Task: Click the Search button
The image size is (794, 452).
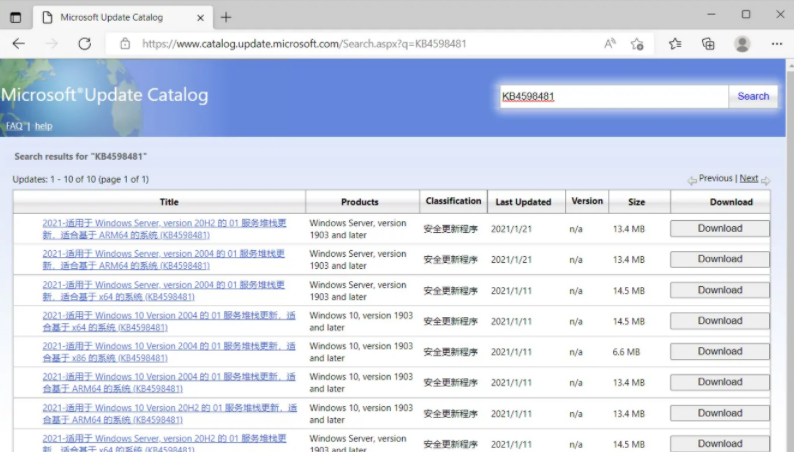Action: click(753, 96)
